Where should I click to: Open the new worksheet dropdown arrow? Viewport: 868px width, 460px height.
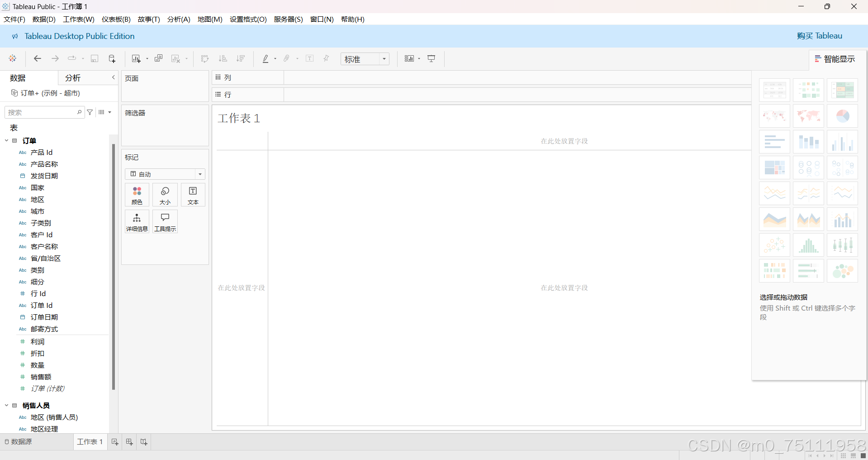[x=147, y=59]
